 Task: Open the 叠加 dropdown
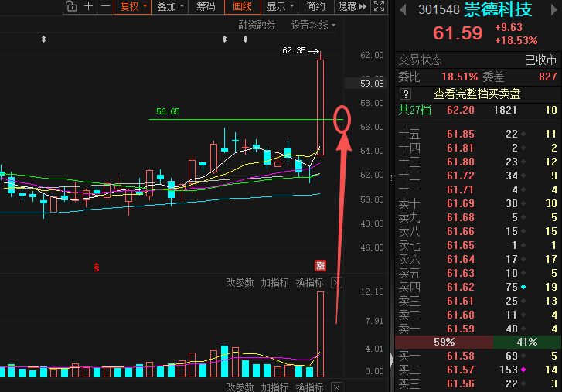click(170, 6)
